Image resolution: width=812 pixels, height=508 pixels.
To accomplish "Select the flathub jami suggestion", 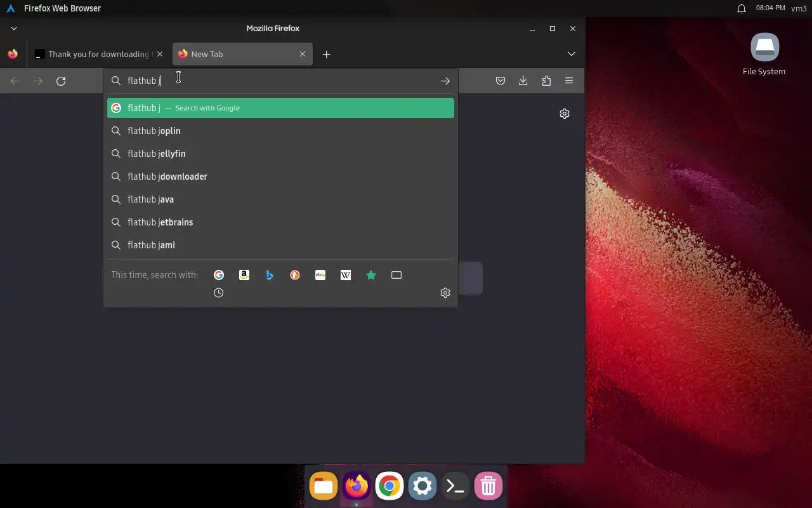I will point(280,245).
